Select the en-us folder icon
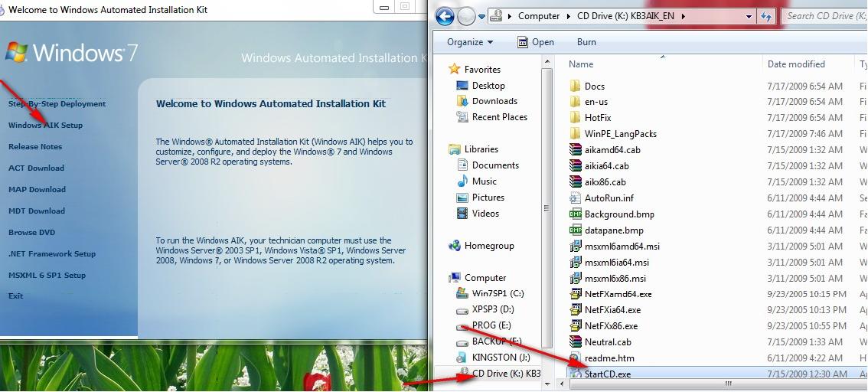This screenshot has height=392, width=868. coord(576,102)
